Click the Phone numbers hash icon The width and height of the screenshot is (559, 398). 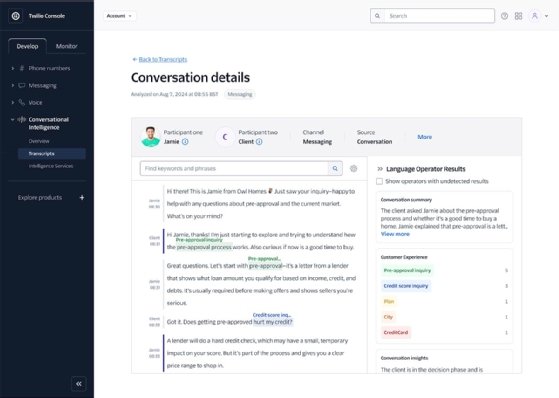pyautogui.click(x=22, y=68)
